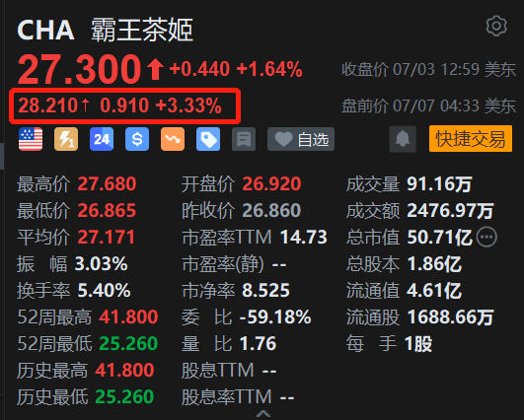Open the settings gear icon
This screenshot has width=524, height=420.
click(x=496, y=26)
